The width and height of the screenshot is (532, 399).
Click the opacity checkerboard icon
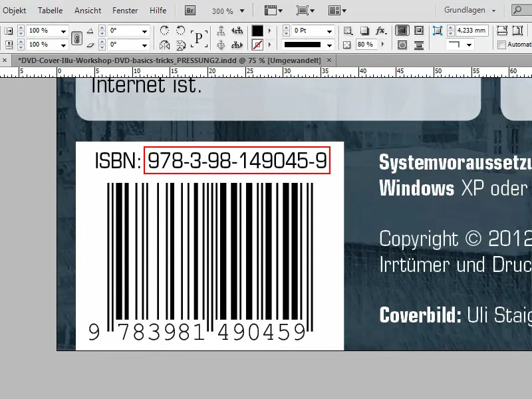[x=346, y=45]
